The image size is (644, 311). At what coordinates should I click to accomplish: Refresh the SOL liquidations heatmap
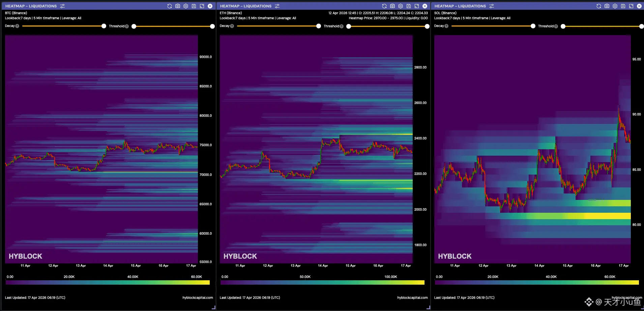[599, 6]
